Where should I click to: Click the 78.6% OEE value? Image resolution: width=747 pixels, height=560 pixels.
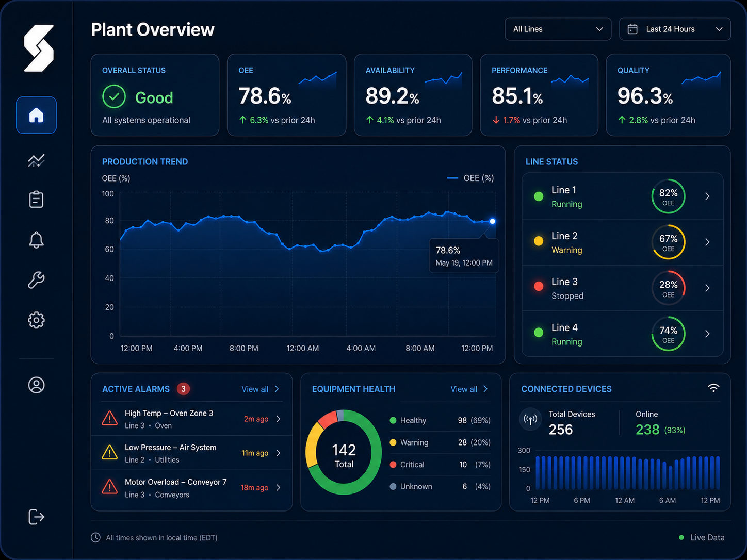(x=265, y=96)
